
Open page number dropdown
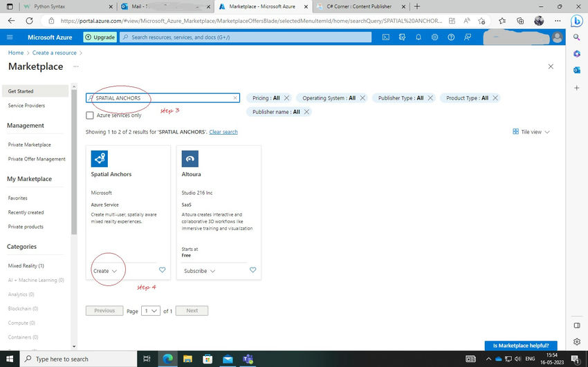(151, 310)
